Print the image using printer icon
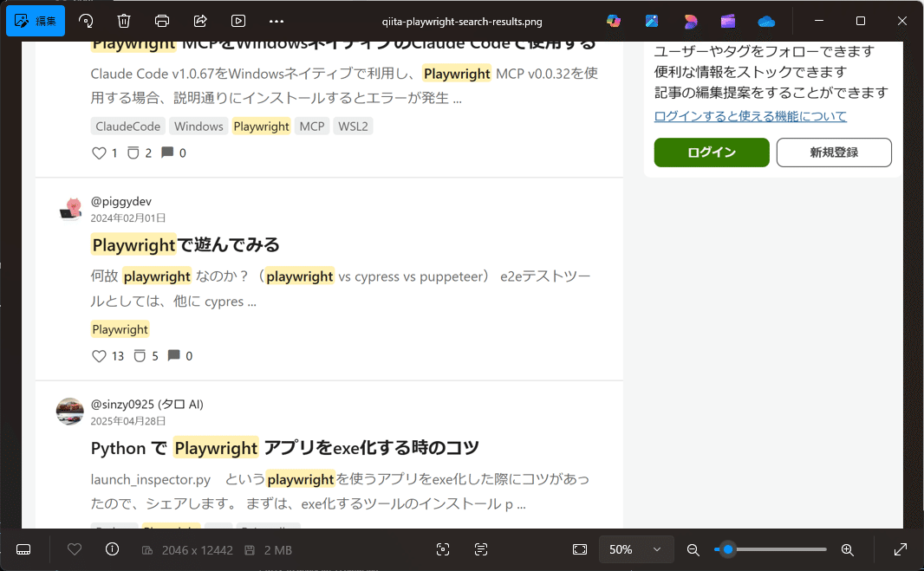 tap(162, 21)
